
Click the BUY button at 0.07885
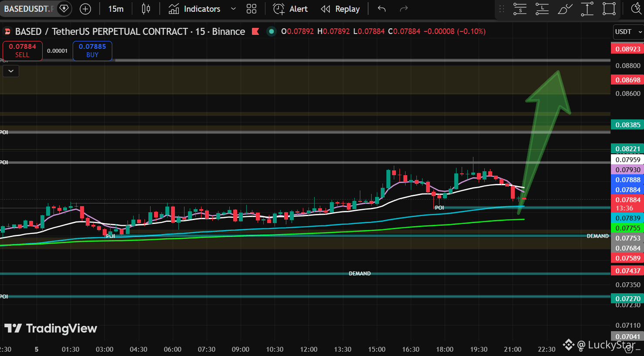[x=92, y=51]
